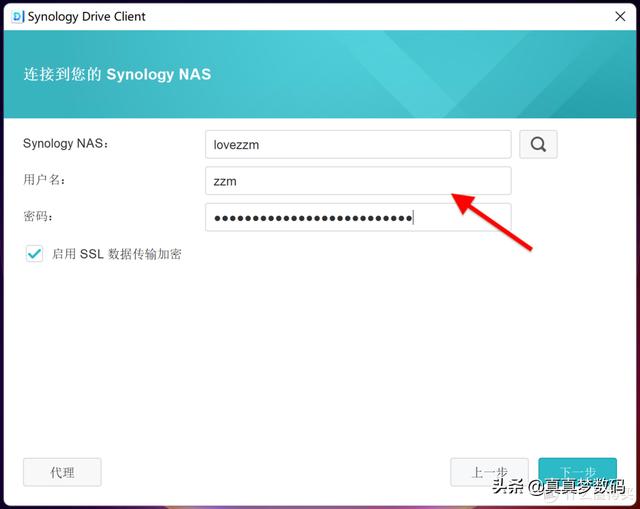This screenshot has width=640, height=509.
Task: Click the 'Synology NAS:' label text
Action: (x=66, y=144)
